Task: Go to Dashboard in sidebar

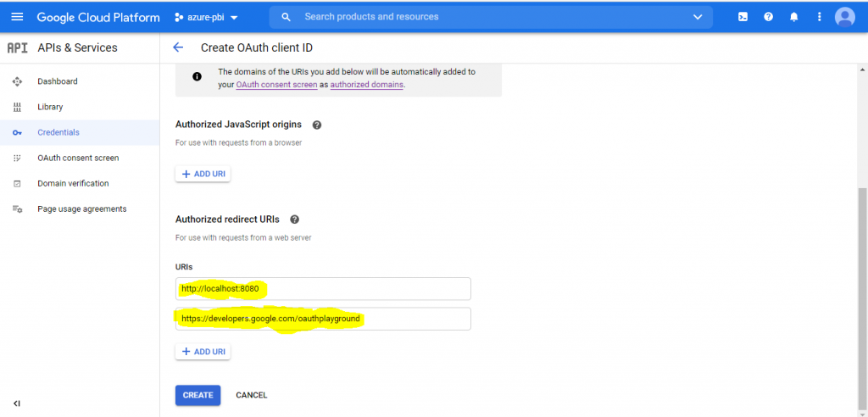Action: coord(80,81)
